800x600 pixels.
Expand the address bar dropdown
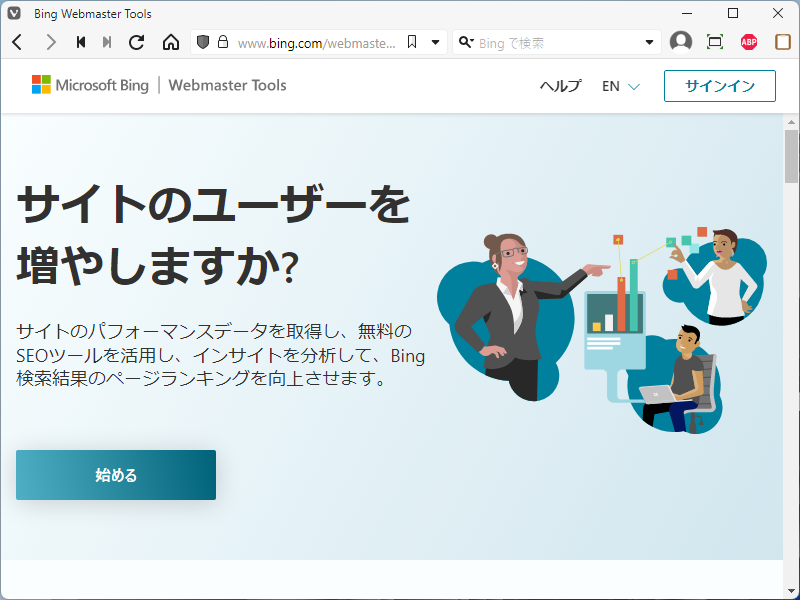[x=436, y=42]
